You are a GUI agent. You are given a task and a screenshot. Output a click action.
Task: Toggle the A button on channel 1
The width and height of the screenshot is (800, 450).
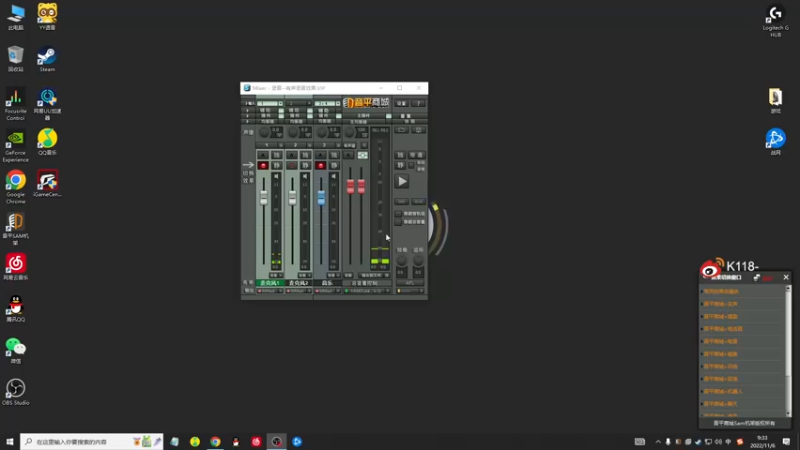(x=263, y=155)
